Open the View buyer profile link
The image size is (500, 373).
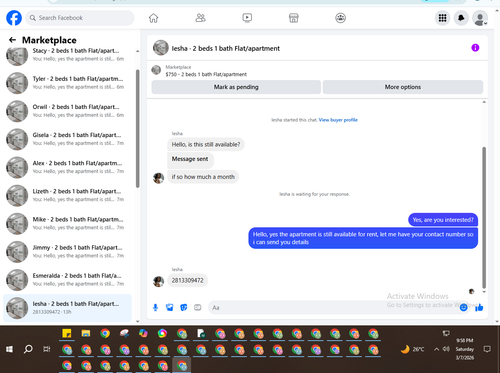[x=338, y=120]
